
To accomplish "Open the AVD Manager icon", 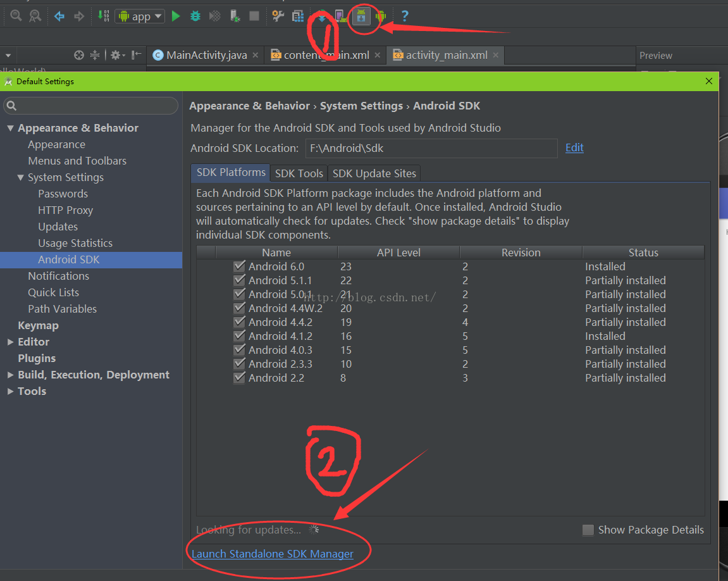I will click(340, 16).
